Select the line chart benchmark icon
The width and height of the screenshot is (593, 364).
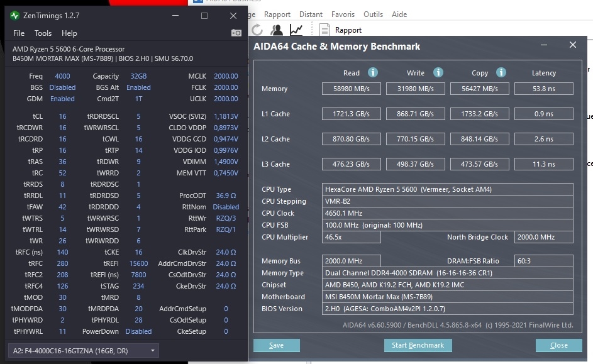pyautogui.click(x=296, y=29)
